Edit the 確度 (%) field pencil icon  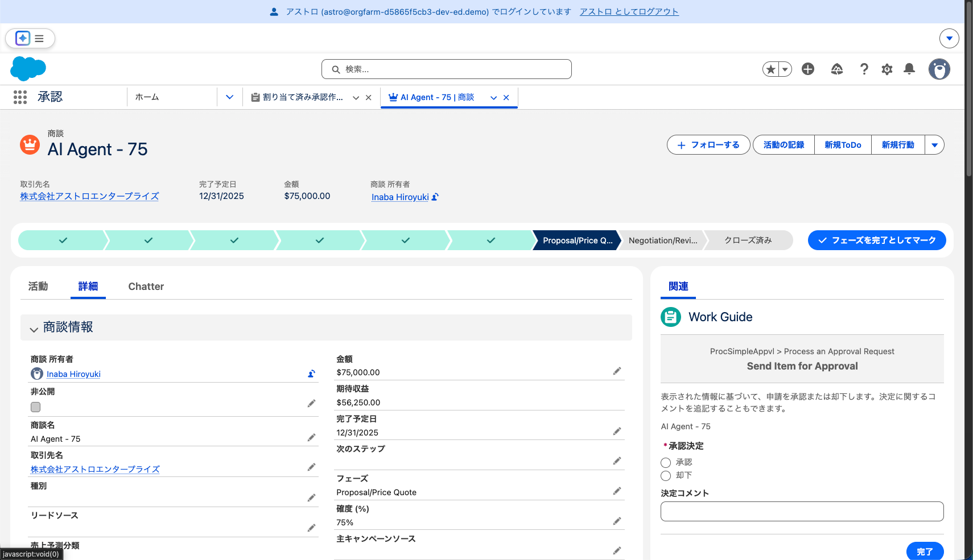tap(617, 521)
